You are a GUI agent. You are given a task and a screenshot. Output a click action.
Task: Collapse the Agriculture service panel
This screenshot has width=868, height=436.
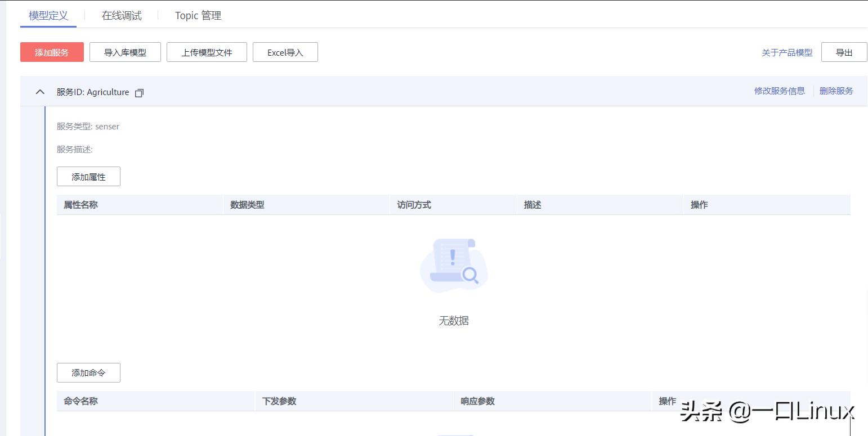39,92
